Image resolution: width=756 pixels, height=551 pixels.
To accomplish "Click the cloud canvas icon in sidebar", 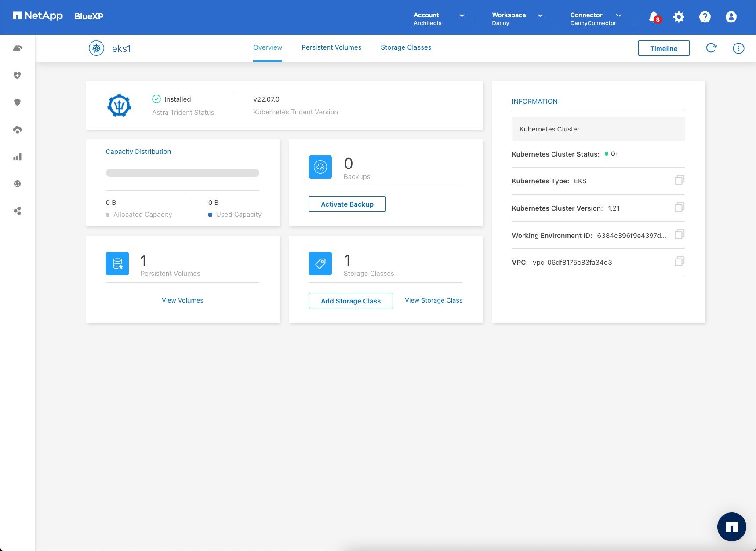I will (x=18, y=48).
